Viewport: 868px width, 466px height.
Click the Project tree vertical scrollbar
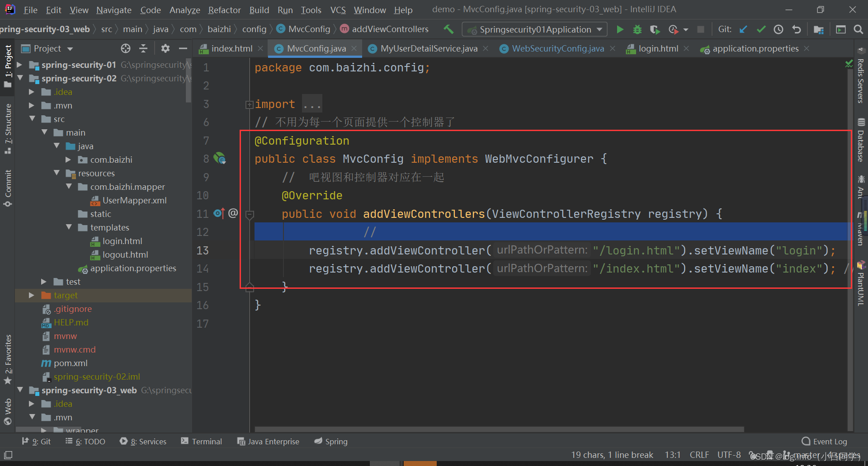pyautogui.click(x=189, y=80)
